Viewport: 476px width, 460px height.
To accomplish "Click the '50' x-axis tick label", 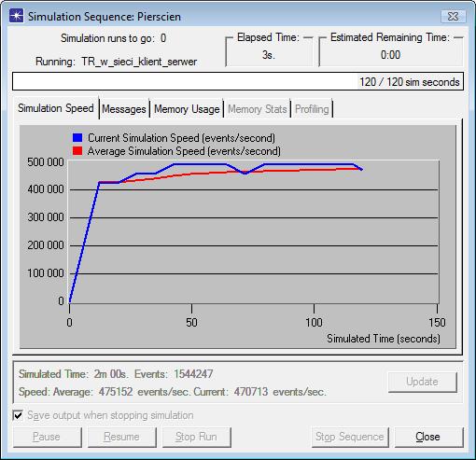I will (191, 322).
